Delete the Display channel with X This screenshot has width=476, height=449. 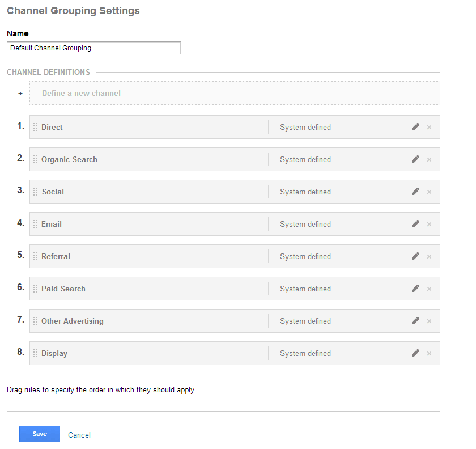[x=430, y=354]
